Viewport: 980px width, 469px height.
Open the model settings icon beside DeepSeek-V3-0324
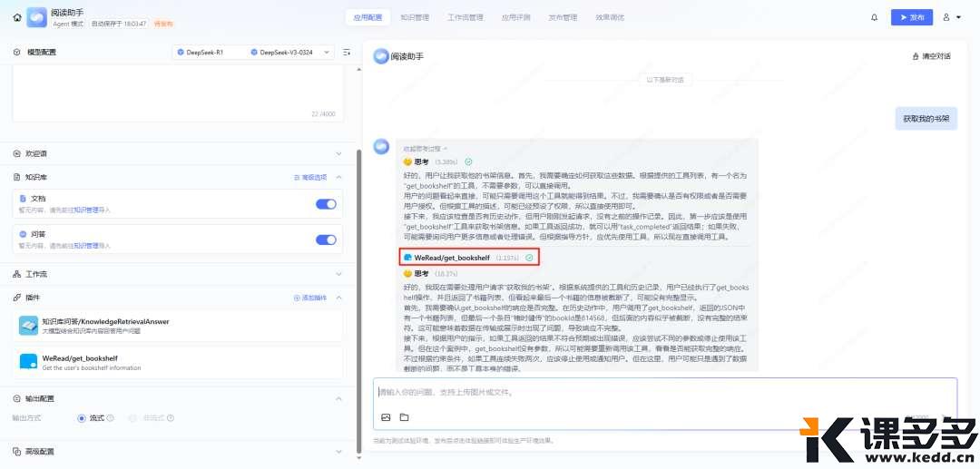(x=347, y=53)
